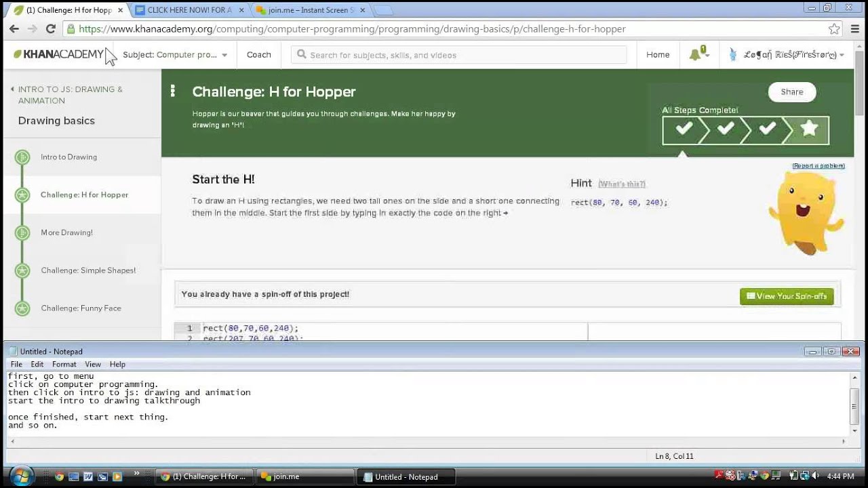Open More Drawing! lesson

pos(66,232)
